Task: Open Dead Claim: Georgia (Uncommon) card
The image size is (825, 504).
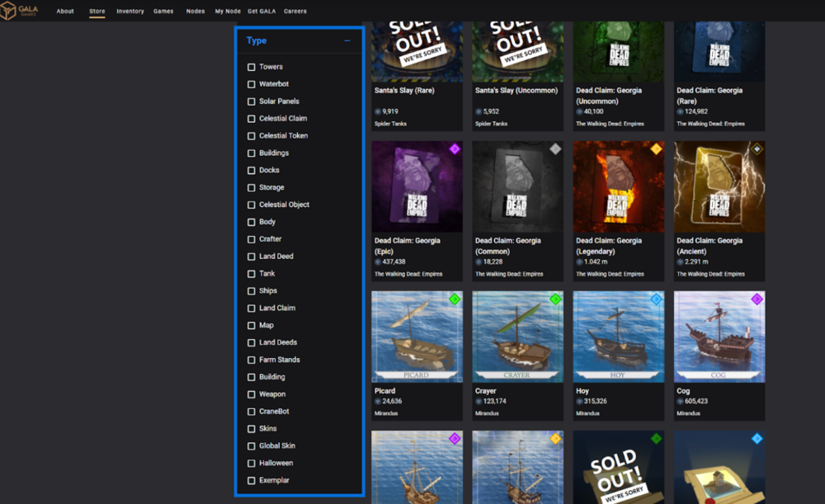Action: coord(619,76)
